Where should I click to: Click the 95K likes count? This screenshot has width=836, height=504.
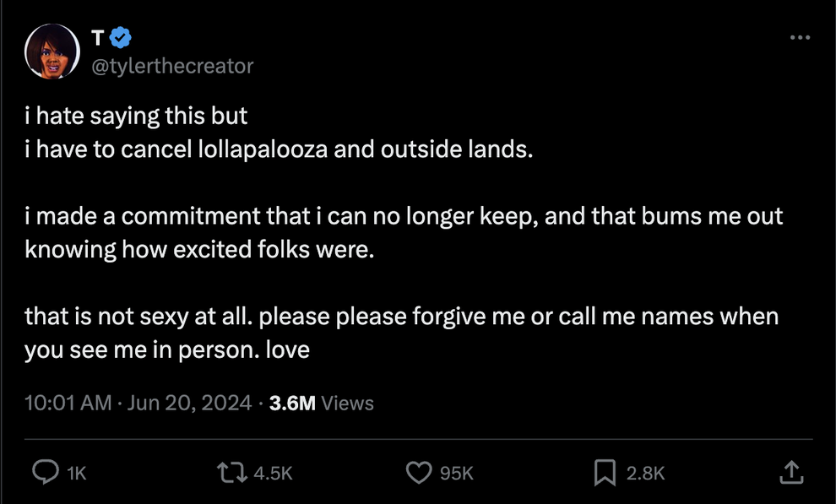click(x=457, y=474)
